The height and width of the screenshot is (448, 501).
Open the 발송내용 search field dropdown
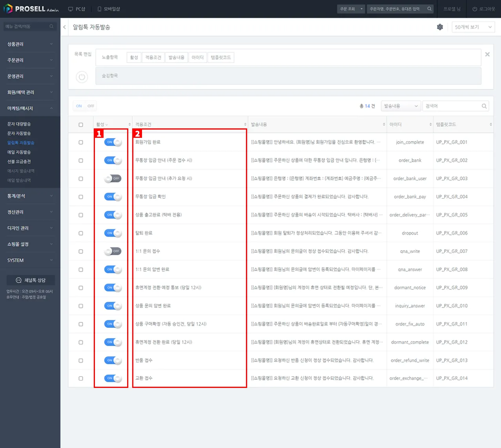[x=401, y=106]
